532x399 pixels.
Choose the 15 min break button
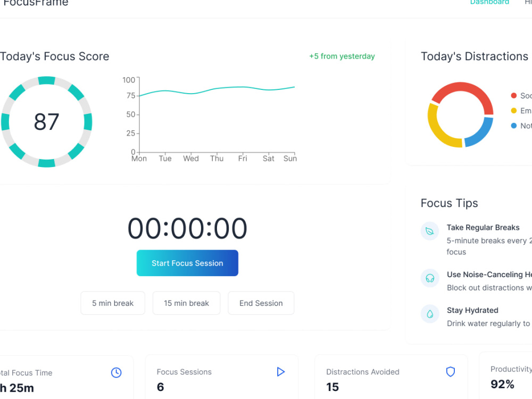(186, 303)
